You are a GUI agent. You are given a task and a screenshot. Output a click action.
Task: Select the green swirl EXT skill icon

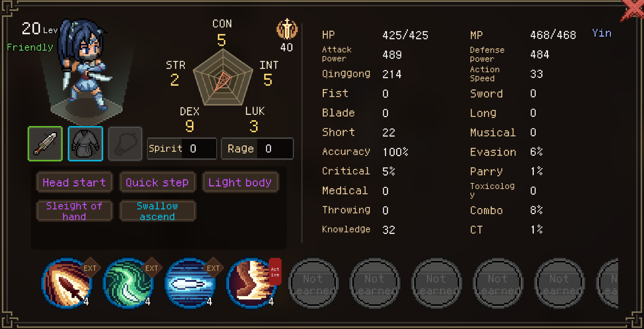point(128,283)
